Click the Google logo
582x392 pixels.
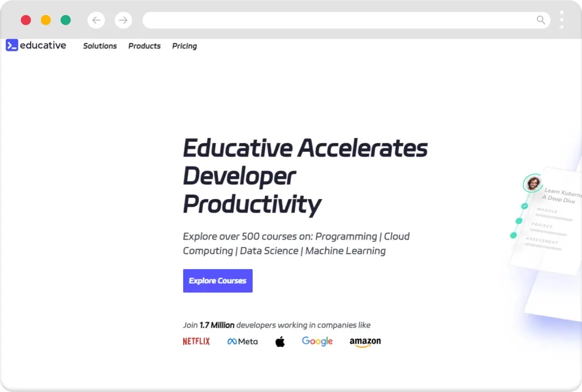coord(317,341)
